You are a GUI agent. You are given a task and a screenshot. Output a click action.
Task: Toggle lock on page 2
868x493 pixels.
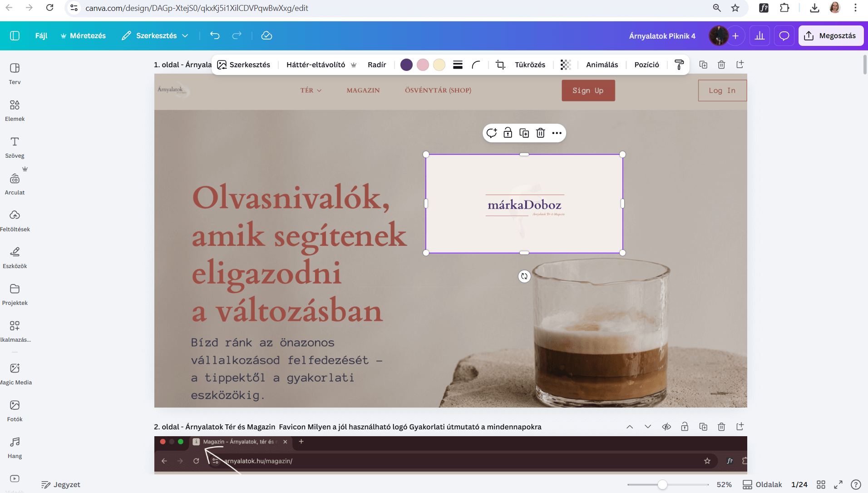pos(685,427)
